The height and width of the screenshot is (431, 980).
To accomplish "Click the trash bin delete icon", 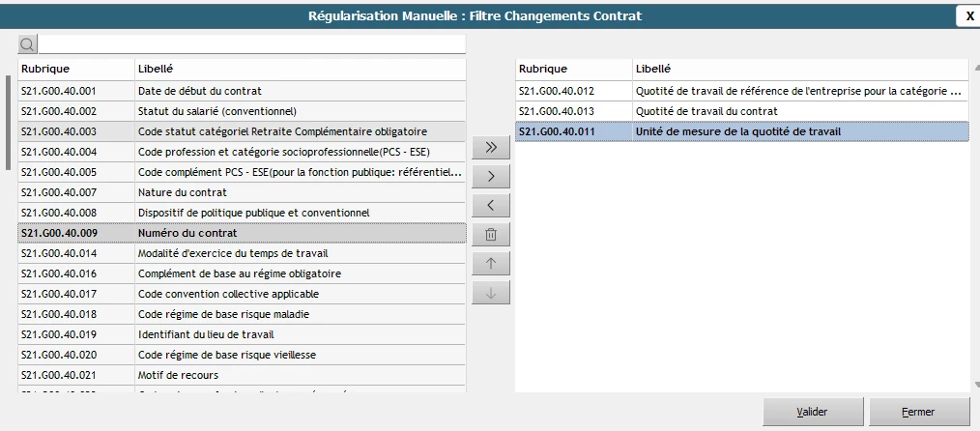I will pos(491,235).
